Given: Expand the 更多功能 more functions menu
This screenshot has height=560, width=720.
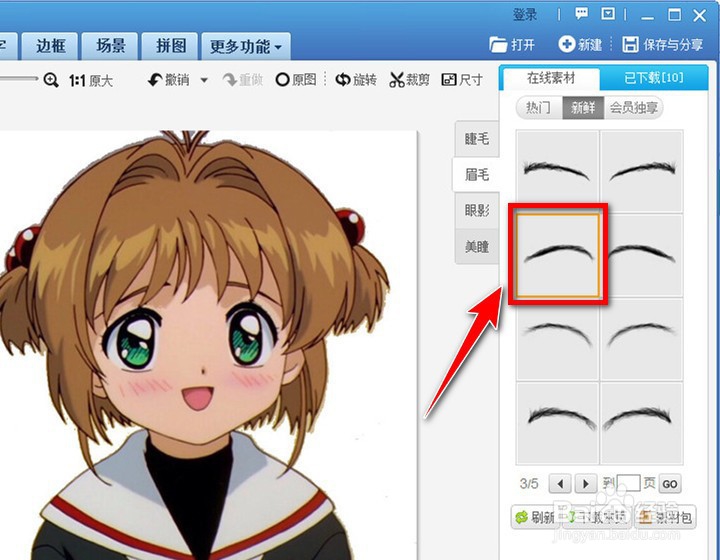Looking at the screenshot, I should pyautogui.click(x=246, y=46).
